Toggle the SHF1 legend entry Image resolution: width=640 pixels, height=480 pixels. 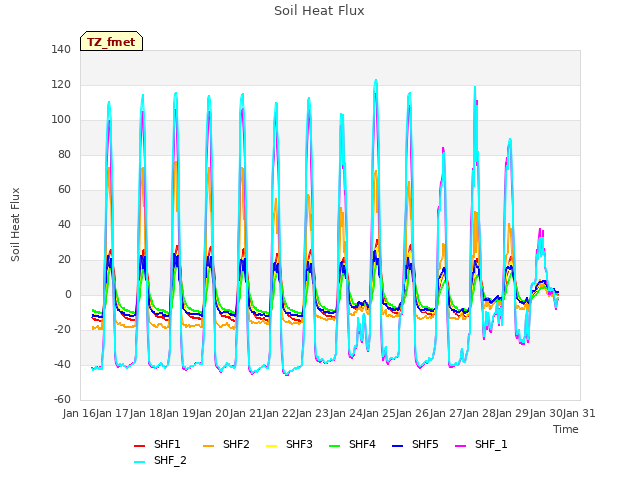pos(157,444)
